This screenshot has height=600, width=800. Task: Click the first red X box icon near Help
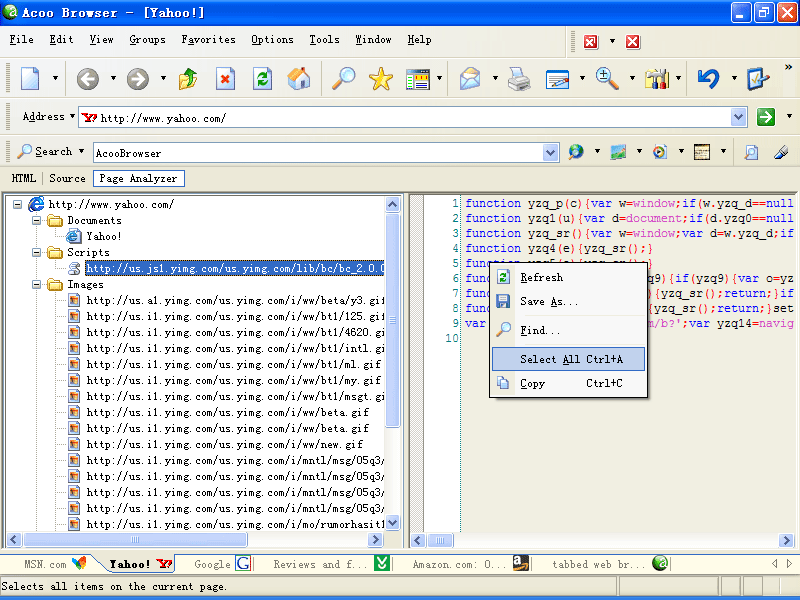coord(591,41)
